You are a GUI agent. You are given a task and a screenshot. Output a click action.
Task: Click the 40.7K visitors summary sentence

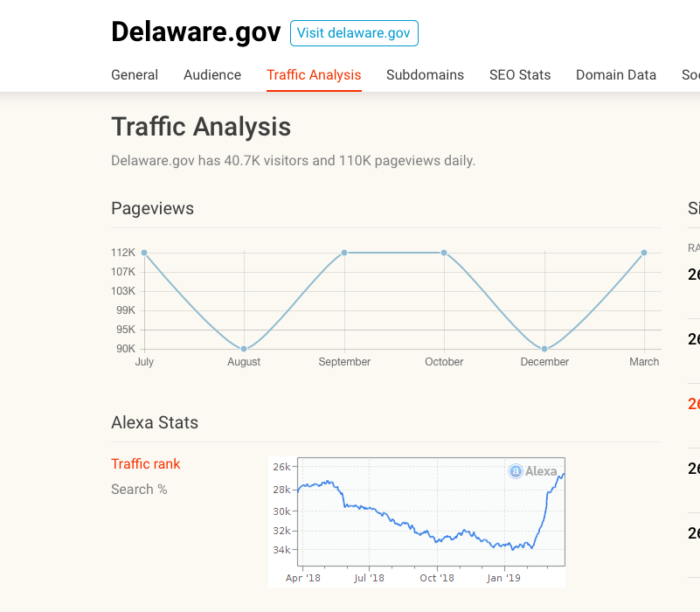[x=293, y=160]
